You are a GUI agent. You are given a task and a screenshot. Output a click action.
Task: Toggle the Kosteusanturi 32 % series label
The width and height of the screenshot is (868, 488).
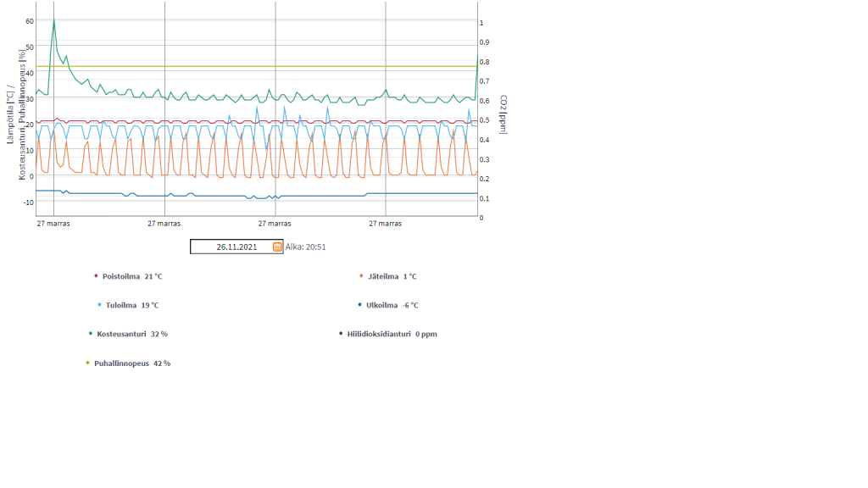[x=132, y=334]
